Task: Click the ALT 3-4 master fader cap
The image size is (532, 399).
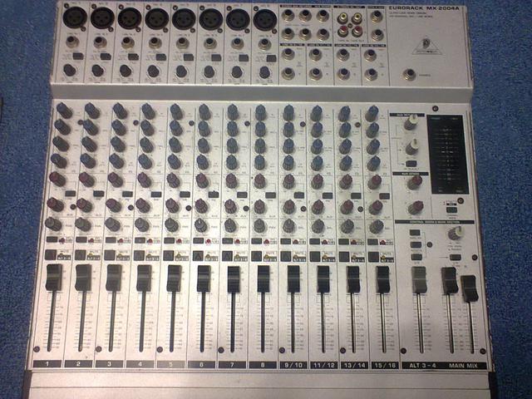Action: [419, 280]
